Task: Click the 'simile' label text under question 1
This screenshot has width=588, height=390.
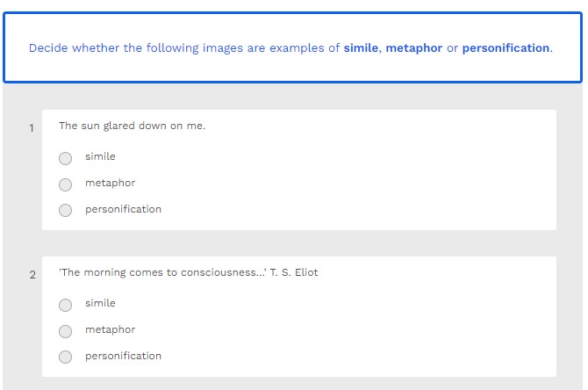Action: point(100,156)
